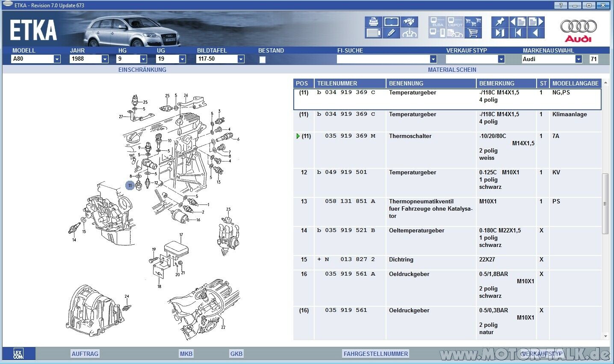The height and width of the screenshot is (364, 614).
Task: Click the help question mark button in title bar
Action: [561, 5]
